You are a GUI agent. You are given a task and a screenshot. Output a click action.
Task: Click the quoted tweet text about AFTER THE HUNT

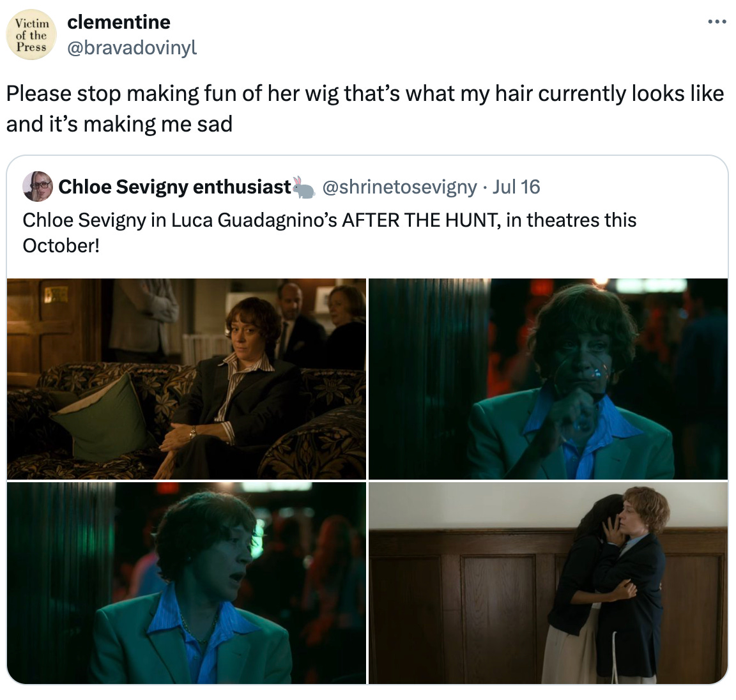coord(329,232)
